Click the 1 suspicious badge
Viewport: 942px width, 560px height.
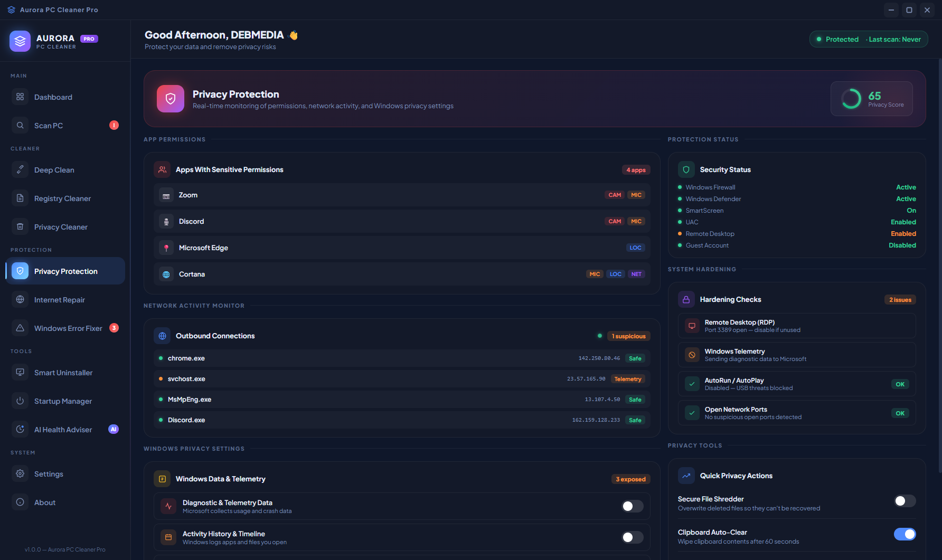coord(628,336)
